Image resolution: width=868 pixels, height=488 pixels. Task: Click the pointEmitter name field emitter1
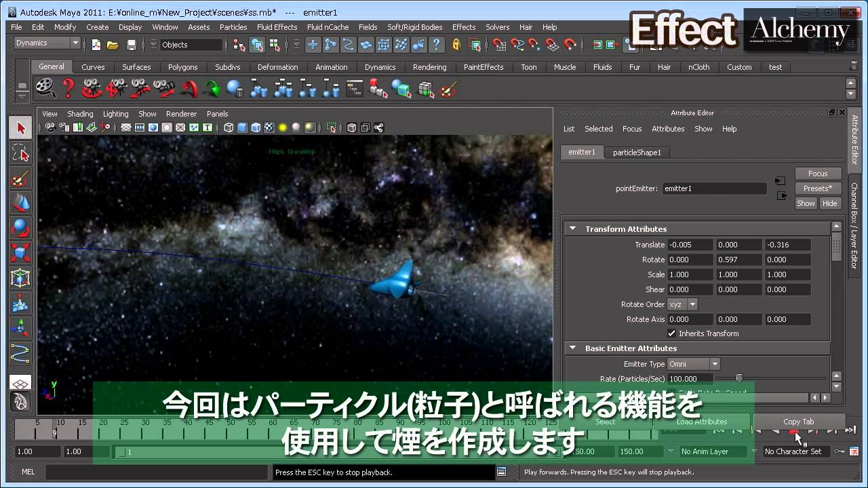pos(715,188)
